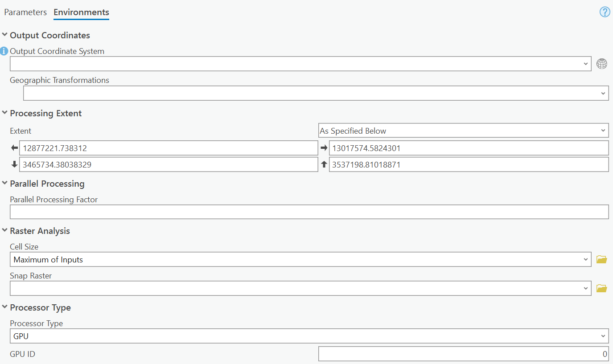This screenshot has width=613, height=364.
Task: Switch to the Parameters tab
Action: click(25, 12)
